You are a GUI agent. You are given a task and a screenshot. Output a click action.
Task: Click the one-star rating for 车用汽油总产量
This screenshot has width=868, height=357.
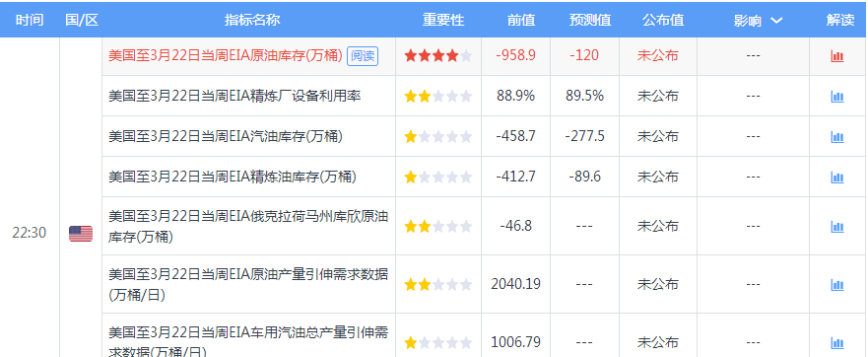437,342
